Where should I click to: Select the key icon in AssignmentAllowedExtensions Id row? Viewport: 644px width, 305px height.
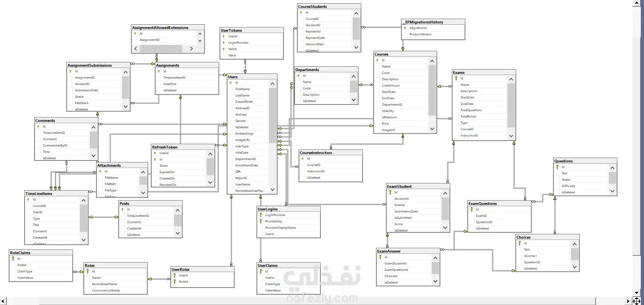[x=135, y=34]
